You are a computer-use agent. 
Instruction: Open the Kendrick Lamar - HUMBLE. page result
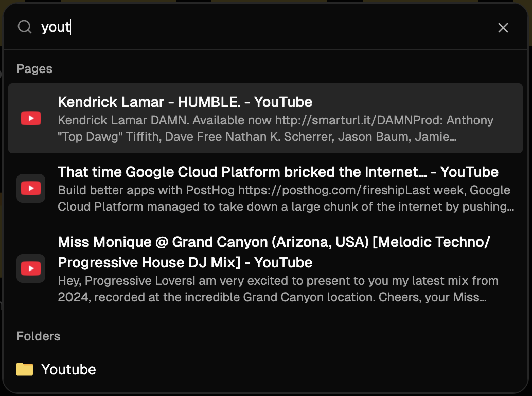click(x=265, y=118)
